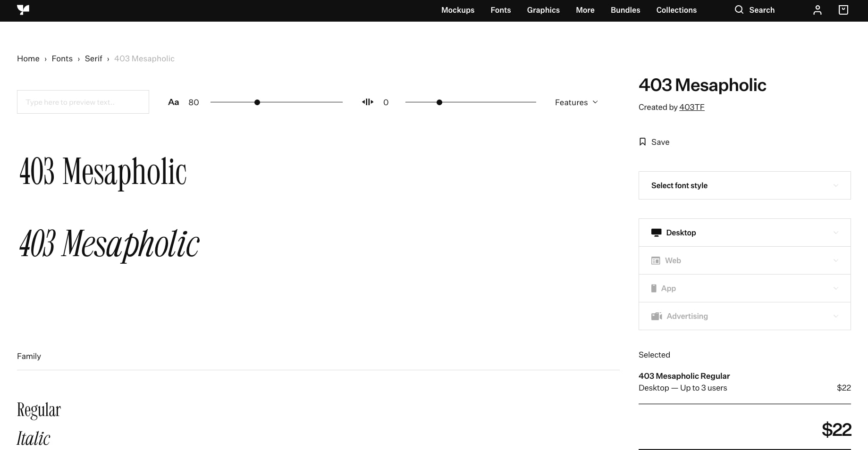Screen dimensions: 868x450
Task: Click the letter spacing icon
Action: (x=368, y=102)
